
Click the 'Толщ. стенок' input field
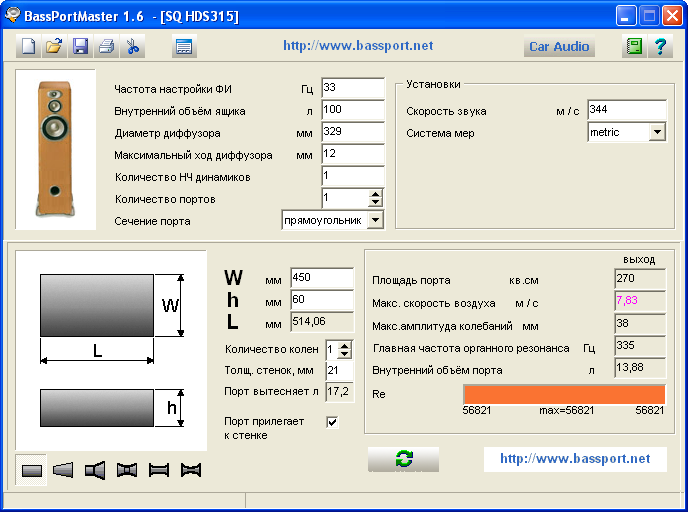pyautogui.click(x=340, y=371)
